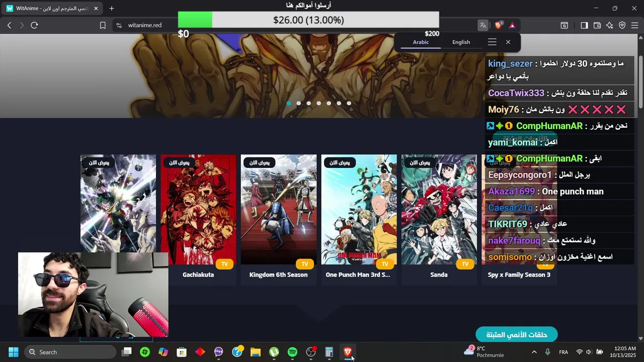Select the sixth carousel slide dot
Viewport: 644px width, 362px height.
pos(339,103)
